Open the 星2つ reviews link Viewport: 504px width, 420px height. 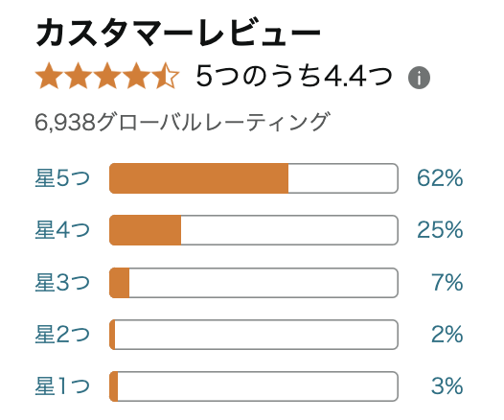[62, 334]
